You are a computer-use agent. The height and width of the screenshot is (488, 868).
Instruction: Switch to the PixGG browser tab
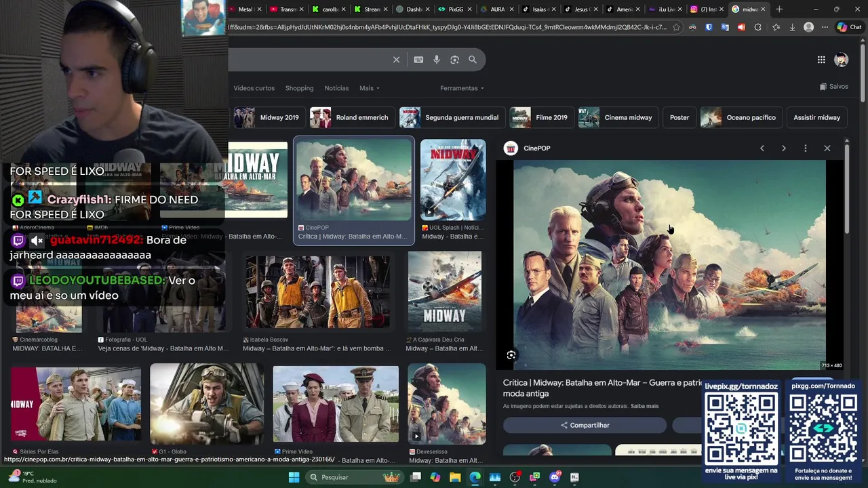(456, 9)
